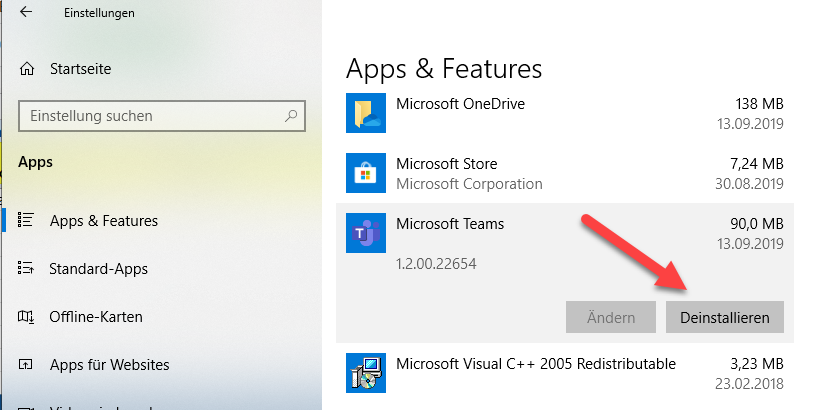Go to the Offline-Karten section
Screen dimensions: 838x410
[x=96, y=317]
